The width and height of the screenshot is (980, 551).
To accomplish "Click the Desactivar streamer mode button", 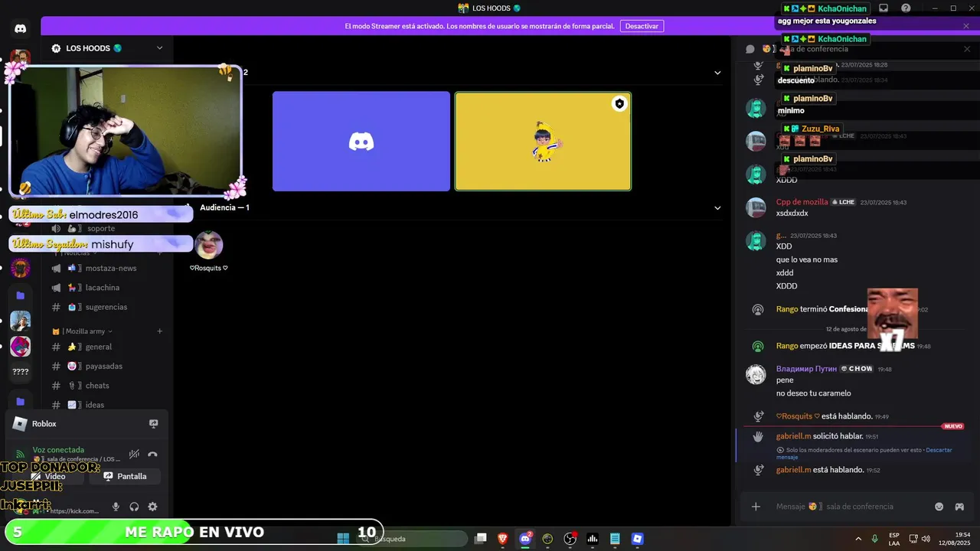I will click(x=642, y=26).
